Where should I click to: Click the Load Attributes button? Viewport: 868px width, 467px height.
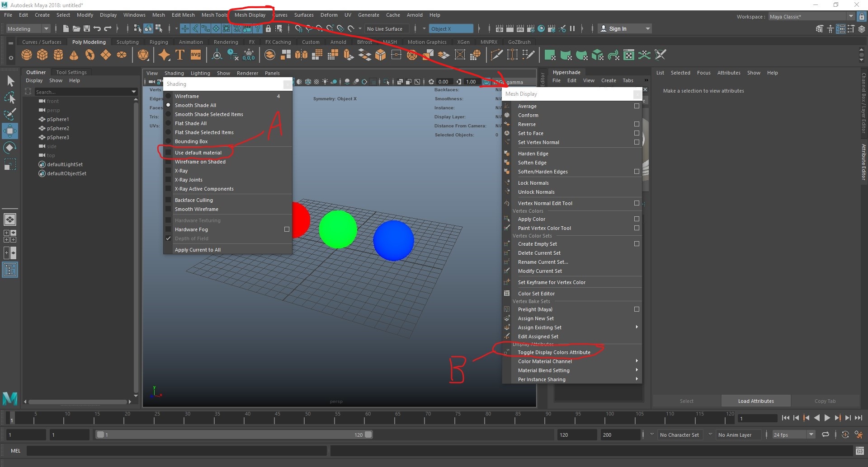756,401
